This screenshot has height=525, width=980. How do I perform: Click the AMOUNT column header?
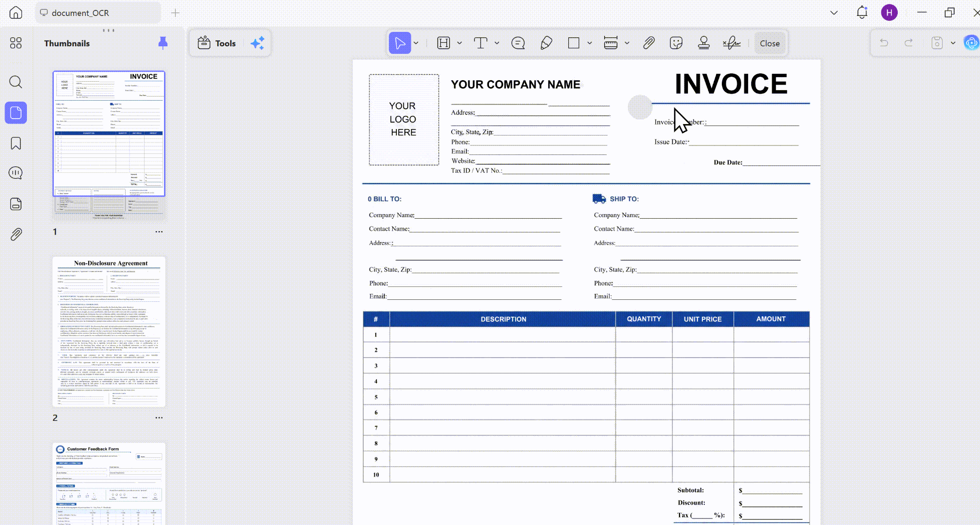771,319
